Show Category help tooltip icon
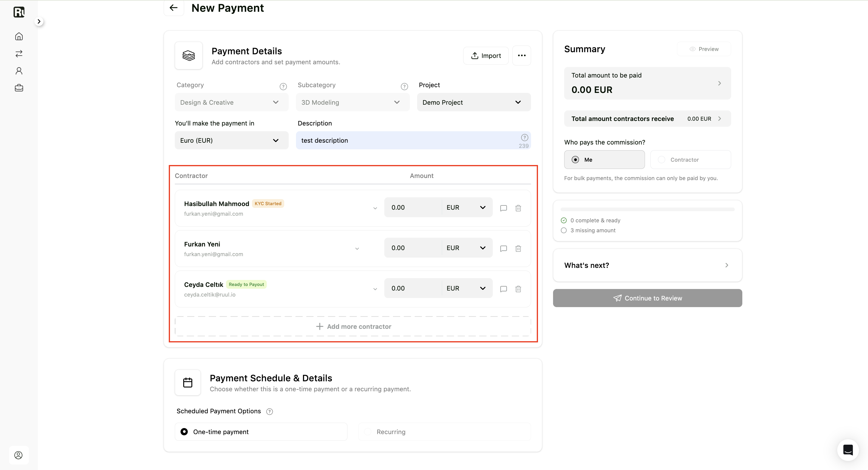 [283, 87]
